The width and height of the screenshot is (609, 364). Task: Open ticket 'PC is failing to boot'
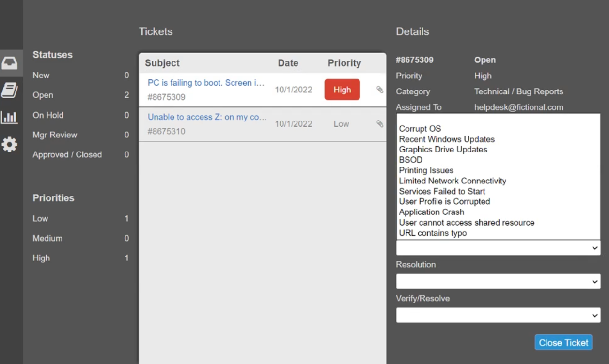pyautogui.click(x=206, y=83)
